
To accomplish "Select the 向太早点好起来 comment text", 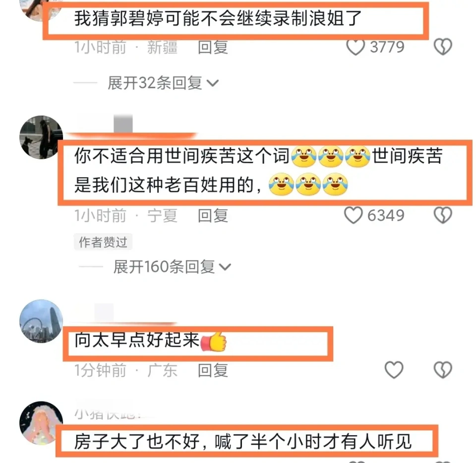I will pyautogui.click(x=151, y=340).
